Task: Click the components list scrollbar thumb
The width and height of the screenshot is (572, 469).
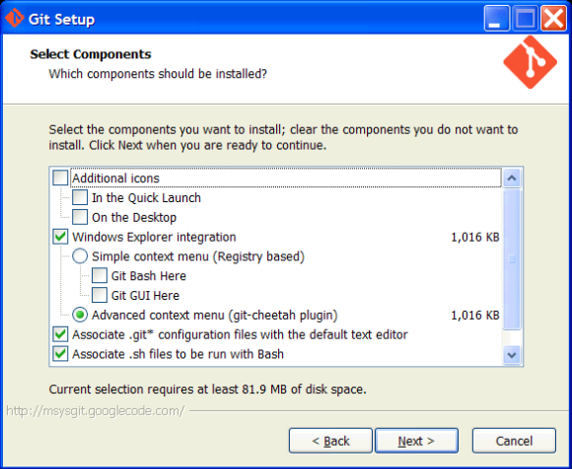Action: click(x=512, y=259)
